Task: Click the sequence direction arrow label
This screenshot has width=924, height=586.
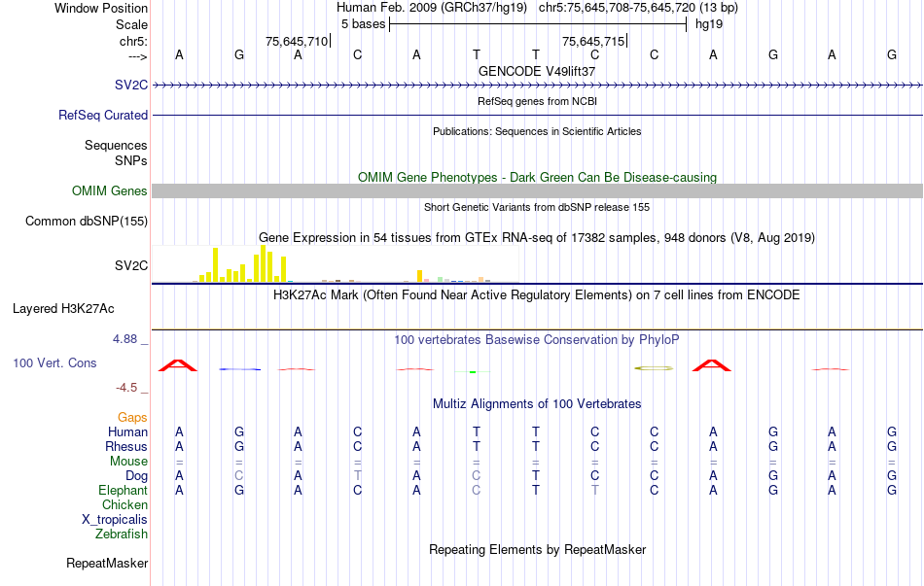Action: point(138,56)
